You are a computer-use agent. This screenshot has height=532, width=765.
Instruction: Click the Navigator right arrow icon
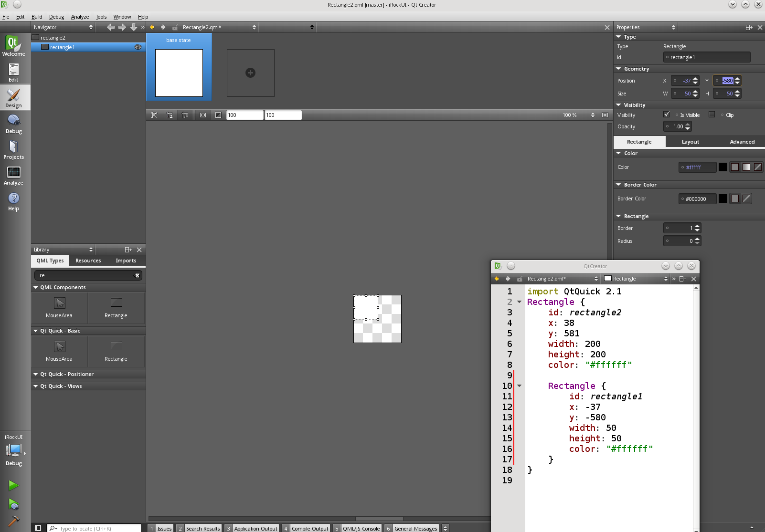[x=122, y=27]
